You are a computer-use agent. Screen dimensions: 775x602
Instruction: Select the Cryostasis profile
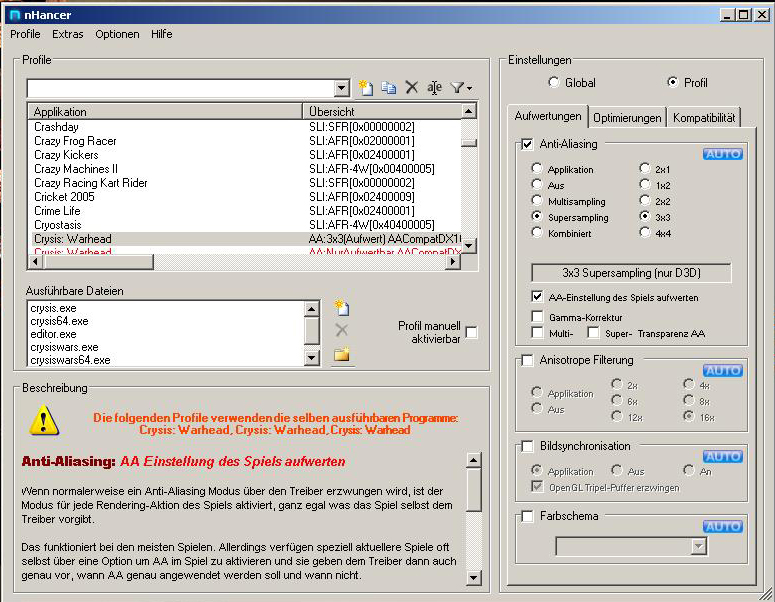[246, 225]
